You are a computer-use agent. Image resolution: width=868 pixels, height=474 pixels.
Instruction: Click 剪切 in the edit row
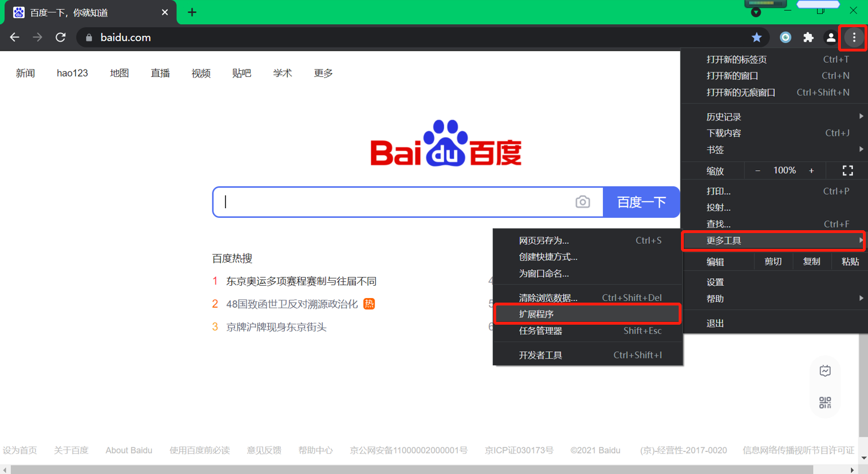point(773,261)
